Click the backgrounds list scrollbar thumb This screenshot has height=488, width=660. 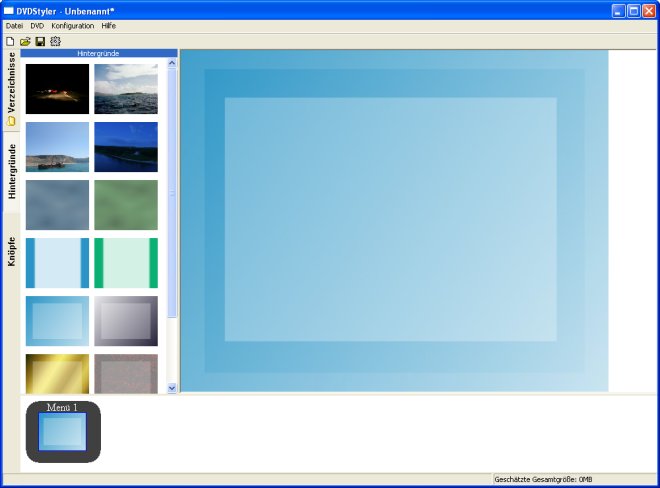pos(172,193)
